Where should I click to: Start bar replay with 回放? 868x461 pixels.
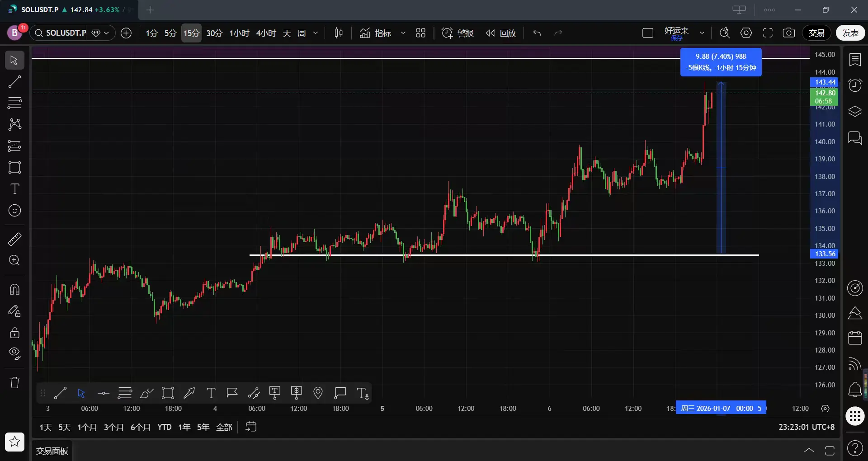(x=501, y=33)
